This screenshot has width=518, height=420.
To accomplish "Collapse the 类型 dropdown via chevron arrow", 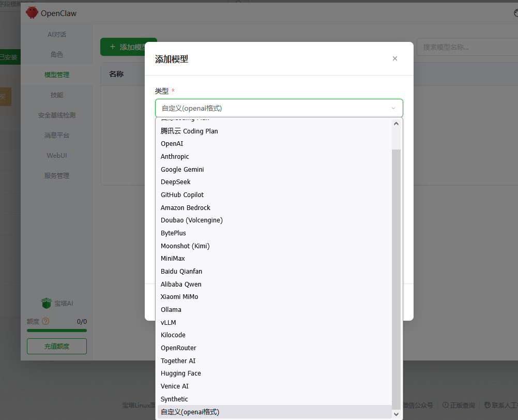I will (x=393, y=108).
